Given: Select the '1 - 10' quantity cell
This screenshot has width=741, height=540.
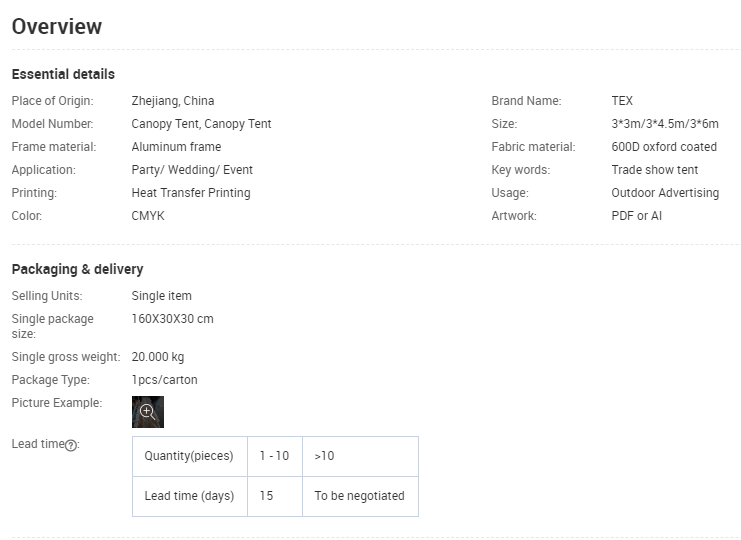Looking at the screenshot, I should 274,456.
